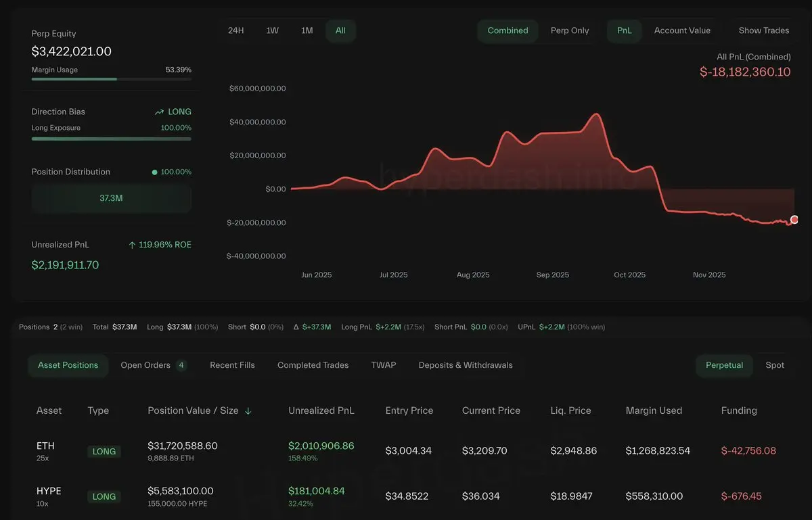
Task: Switch chart to Perp Only
Action: pyautogui.click(x=570, y=30)
